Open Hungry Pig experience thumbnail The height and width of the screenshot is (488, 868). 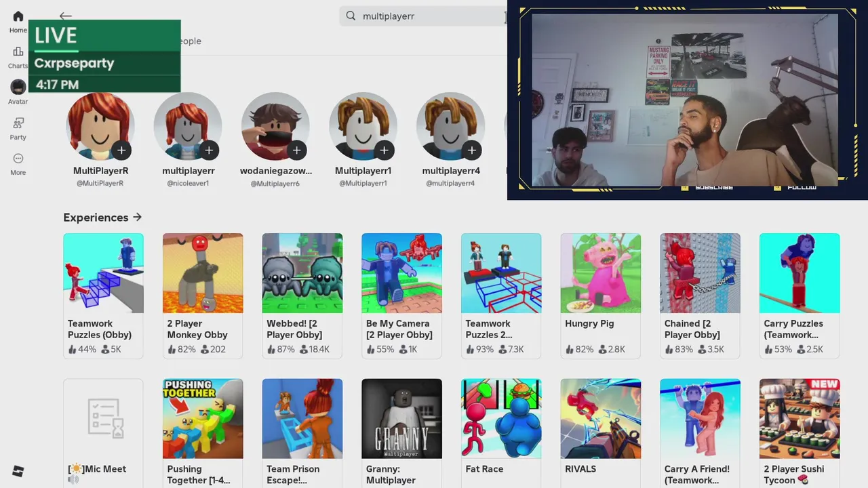pos(601,273)
